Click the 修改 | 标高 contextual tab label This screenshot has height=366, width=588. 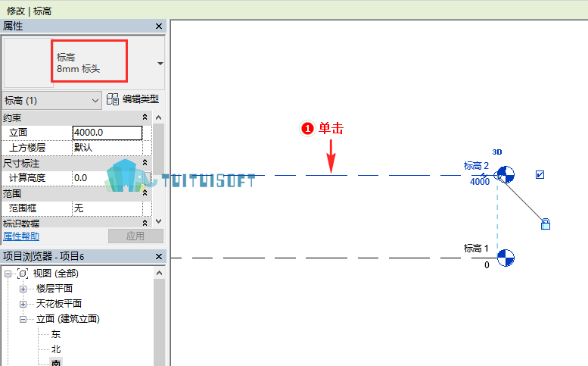(30, 11)
